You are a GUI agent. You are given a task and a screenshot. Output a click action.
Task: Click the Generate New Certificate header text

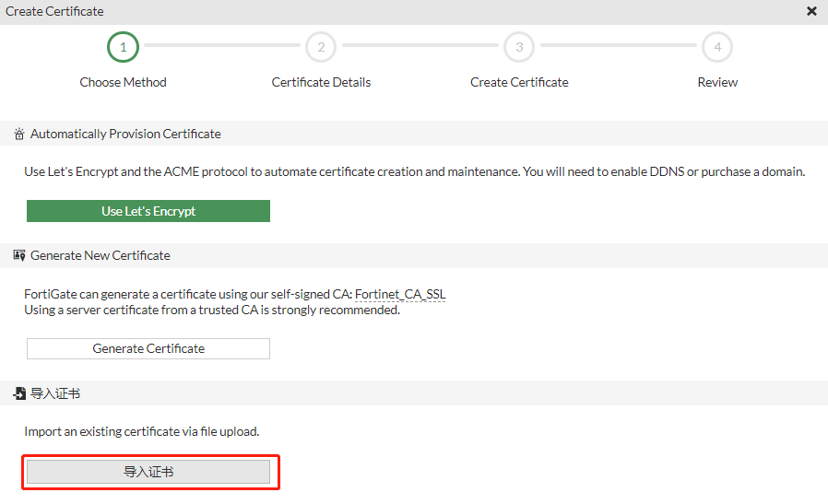click(x=101, y=255)
